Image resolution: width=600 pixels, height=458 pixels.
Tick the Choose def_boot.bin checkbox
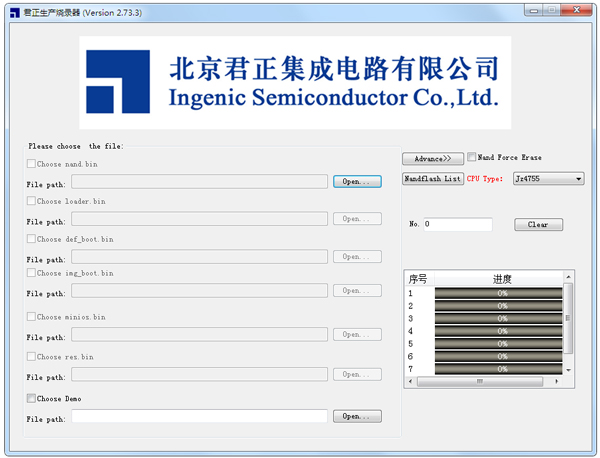(x=31, y=239)
